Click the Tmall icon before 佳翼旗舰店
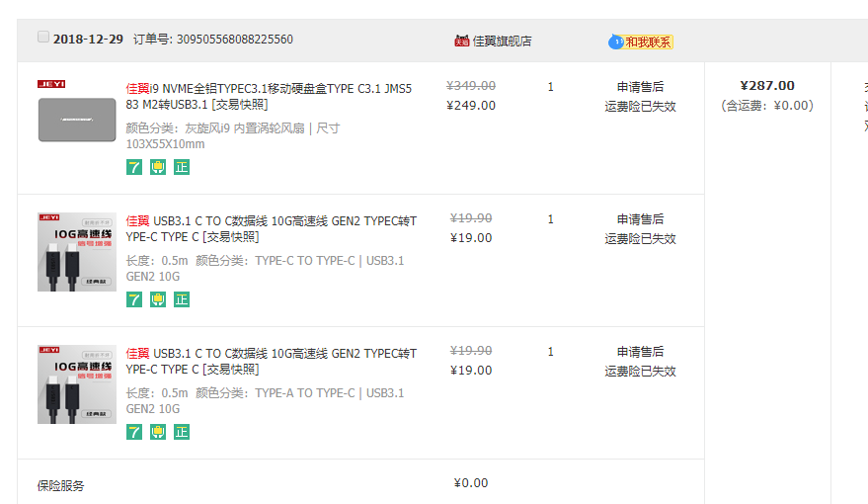Viewport: 868px width, 504px height. [462, 41]
